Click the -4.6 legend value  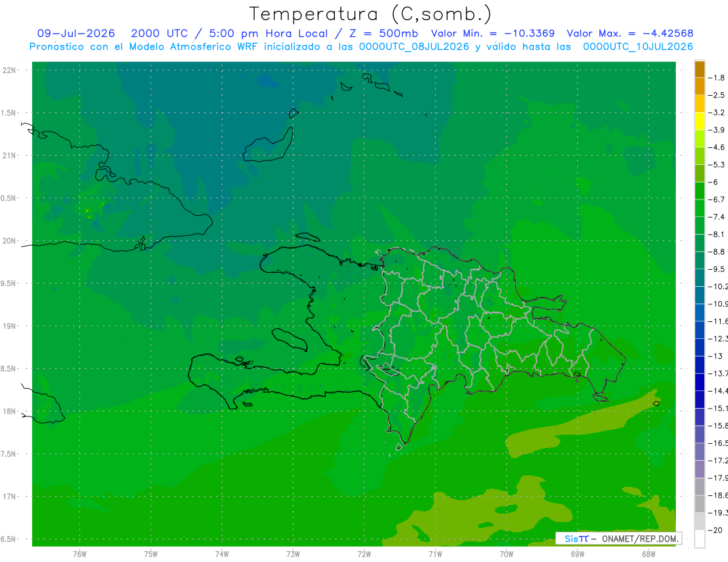[716, 147]
